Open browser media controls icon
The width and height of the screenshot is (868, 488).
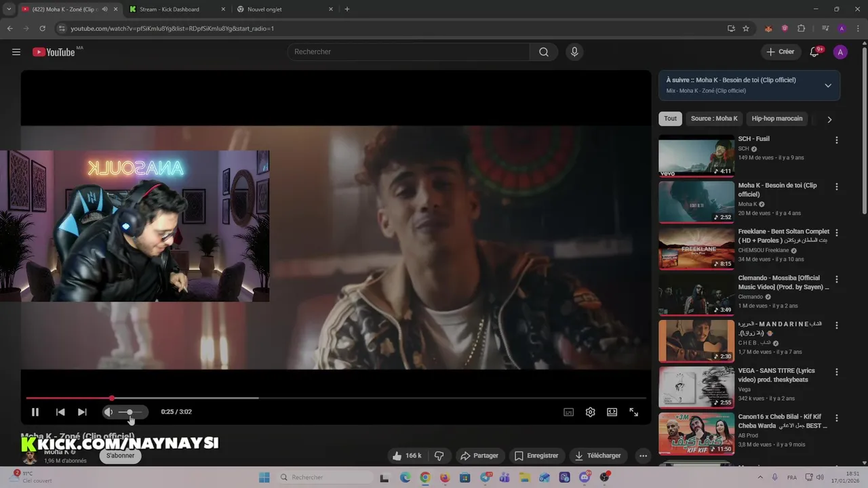click(825, 28)
